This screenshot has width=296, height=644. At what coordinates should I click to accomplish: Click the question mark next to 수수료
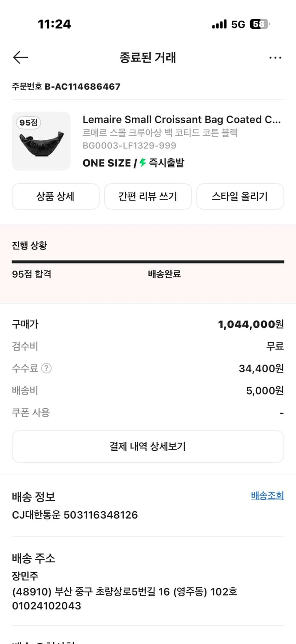pyautogui.click(x=46, y=368)
